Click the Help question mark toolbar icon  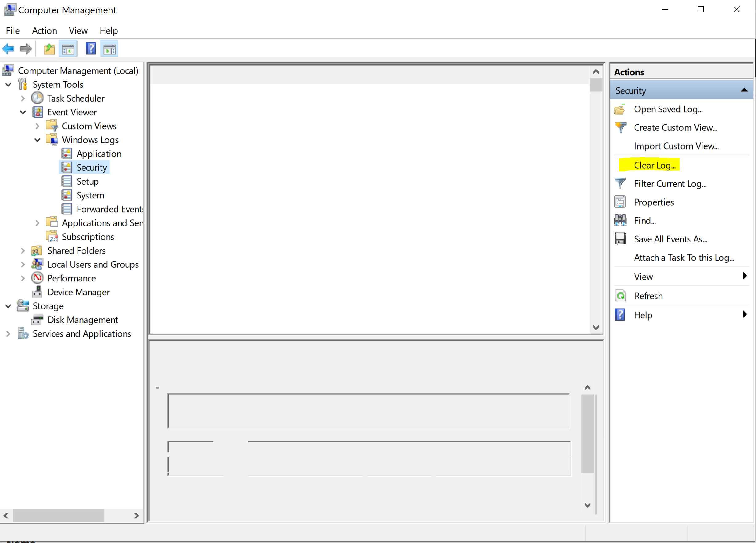click(x=91, y=49)
